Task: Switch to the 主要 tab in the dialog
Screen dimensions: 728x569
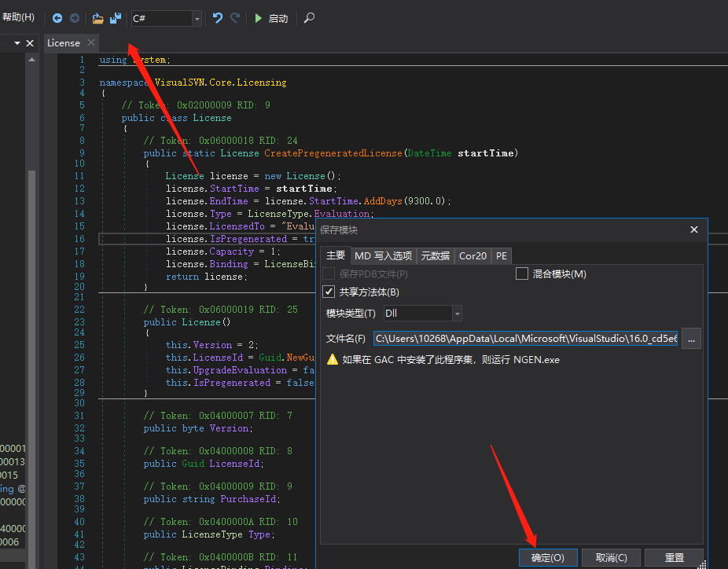Action: (x=335, y=255)
